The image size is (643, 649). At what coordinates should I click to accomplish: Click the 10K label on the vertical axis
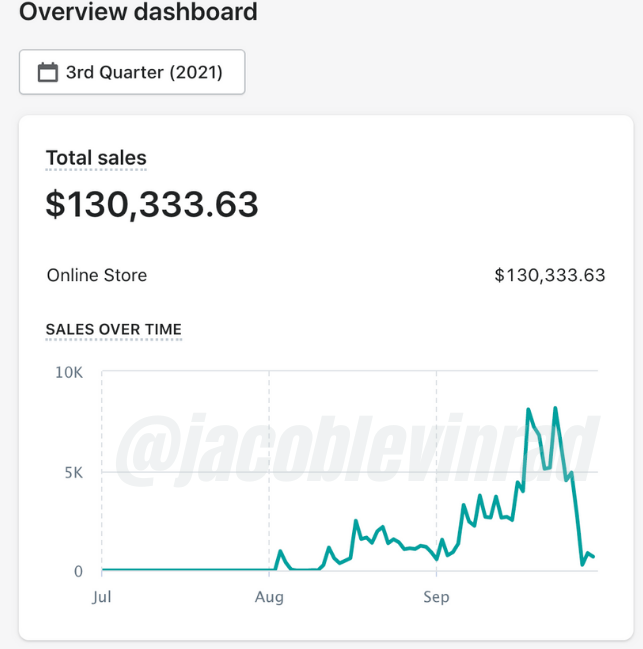tap(69, 372)
